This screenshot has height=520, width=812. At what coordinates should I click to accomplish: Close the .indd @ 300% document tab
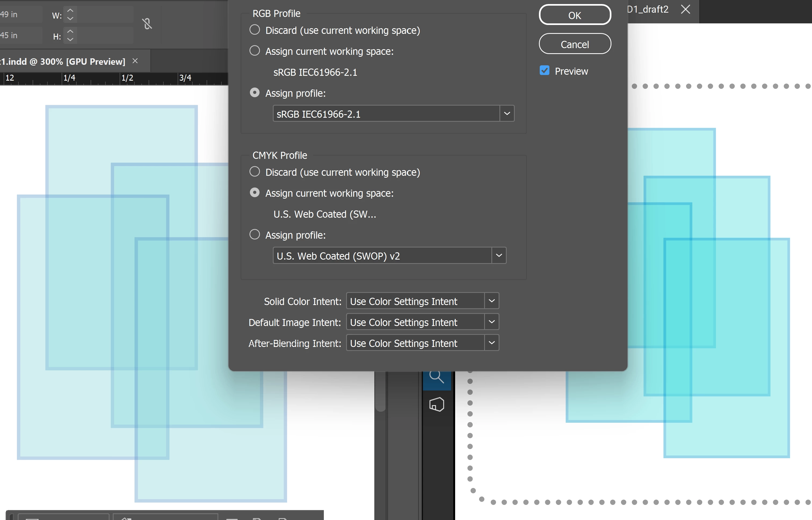click(x=135, y=61)
